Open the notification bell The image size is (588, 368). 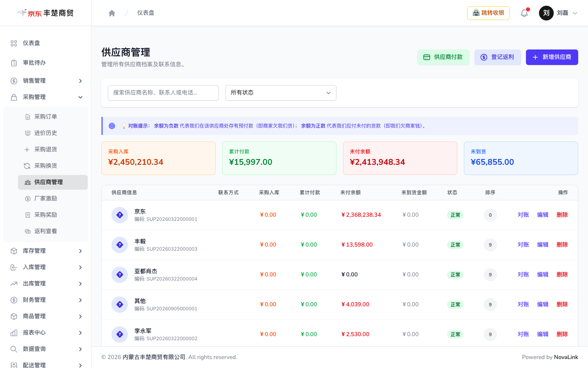point(524,13)
